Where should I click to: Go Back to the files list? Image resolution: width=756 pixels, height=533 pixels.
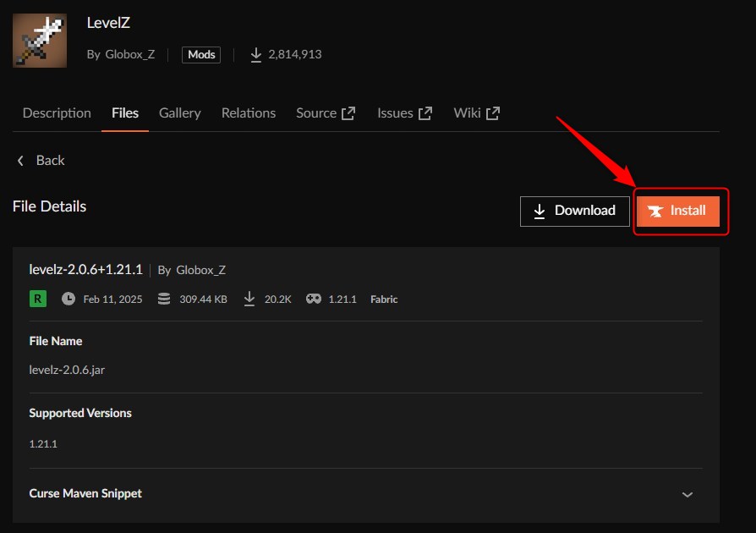pyautogui.click(x=41, y=160)
